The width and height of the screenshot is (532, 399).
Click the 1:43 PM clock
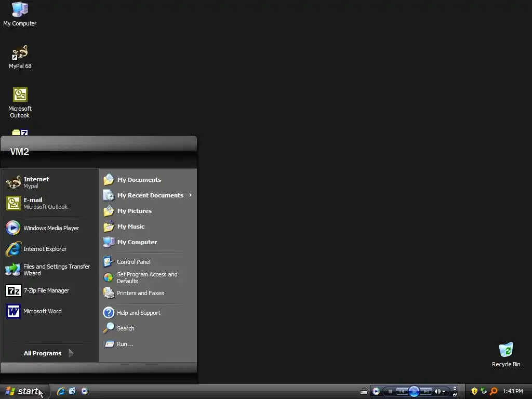coord(513,391)
